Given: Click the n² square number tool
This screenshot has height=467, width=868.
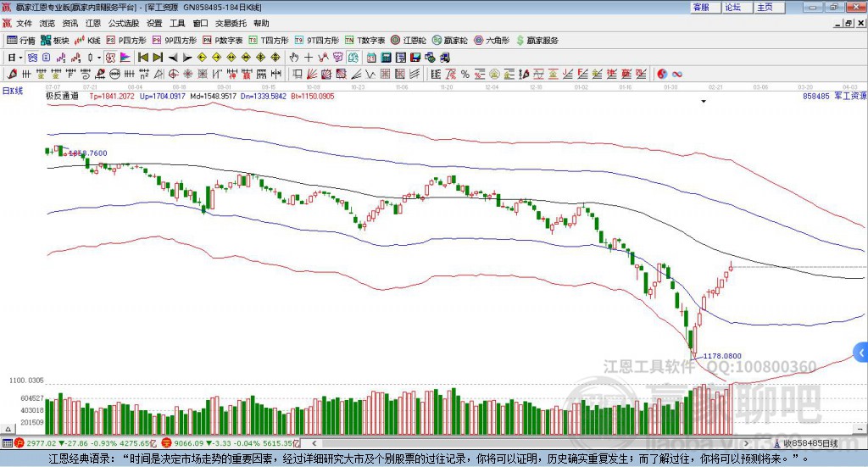Looking at the screenshot, I should pos(144,74).
